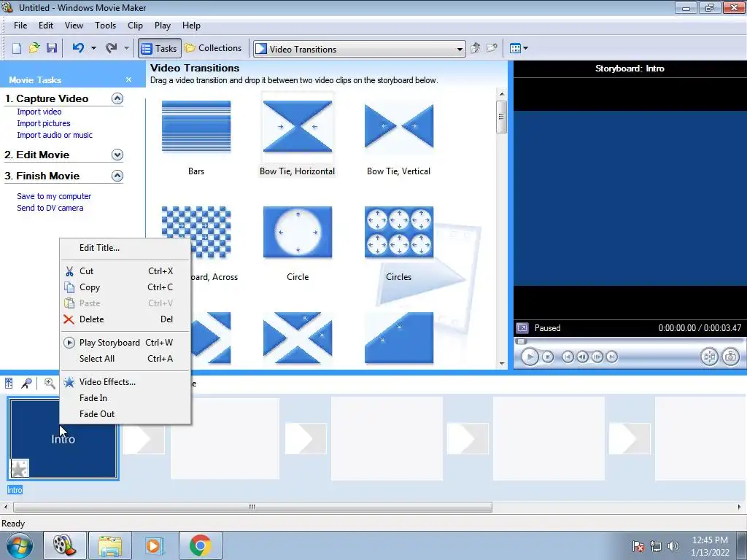Image resolution: width=747 pixels, height=560 pixels.
Task: Select the Circles transition thumbnail
Action: (x=399, y=233)
